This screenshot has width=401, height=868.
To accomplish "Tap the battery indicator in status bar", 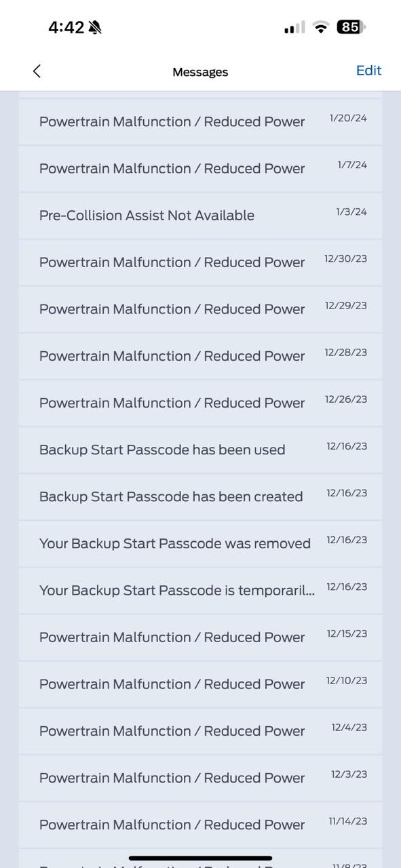I will (x=351, y=27).
